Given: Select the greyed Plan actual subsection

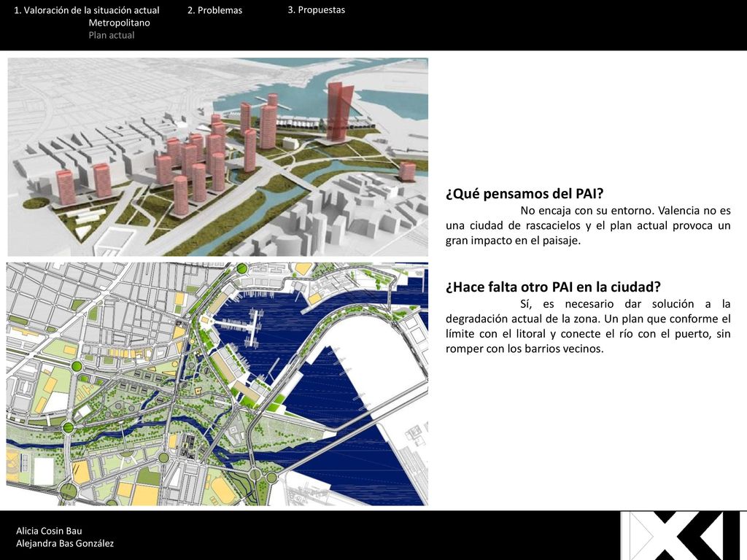Looking at the screenshot, I should pyautogui.click(x=112, y=35).
